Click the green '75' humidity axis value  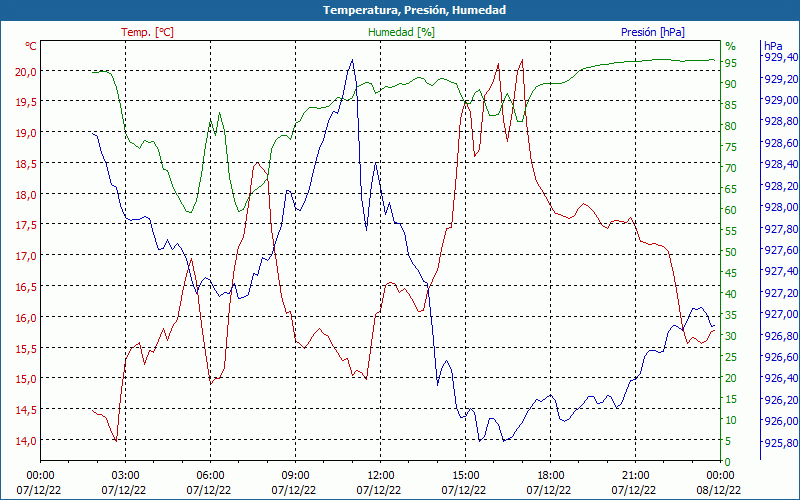pos(731,147)
